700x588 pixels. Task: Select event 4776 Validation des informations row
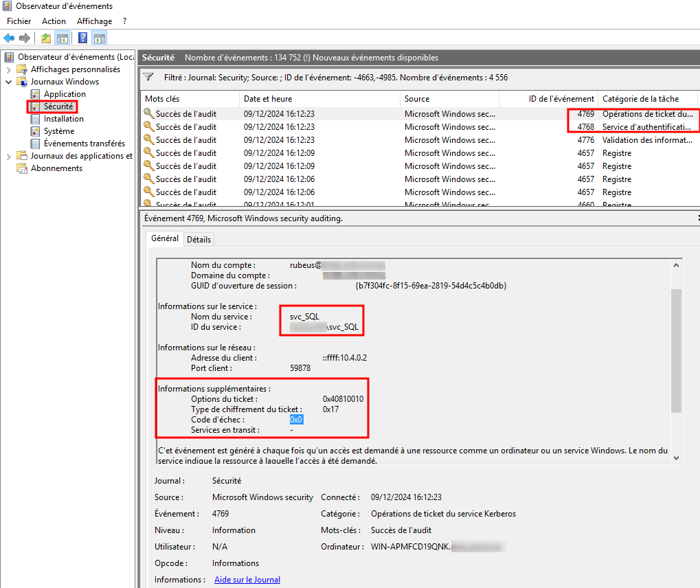(420, 139)
